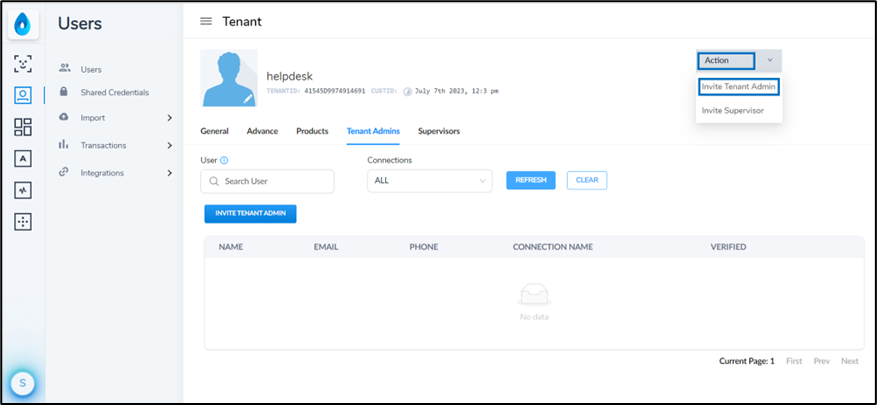The image size is (877, 405).
Task: Open the face scan sidebar icon
Action: tap(23, 64)
